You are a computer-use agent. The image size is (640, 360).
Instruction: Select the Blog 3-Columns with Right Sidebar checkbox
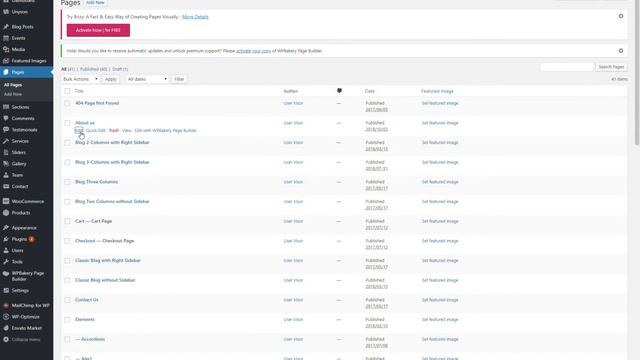(x=67, y=162)
